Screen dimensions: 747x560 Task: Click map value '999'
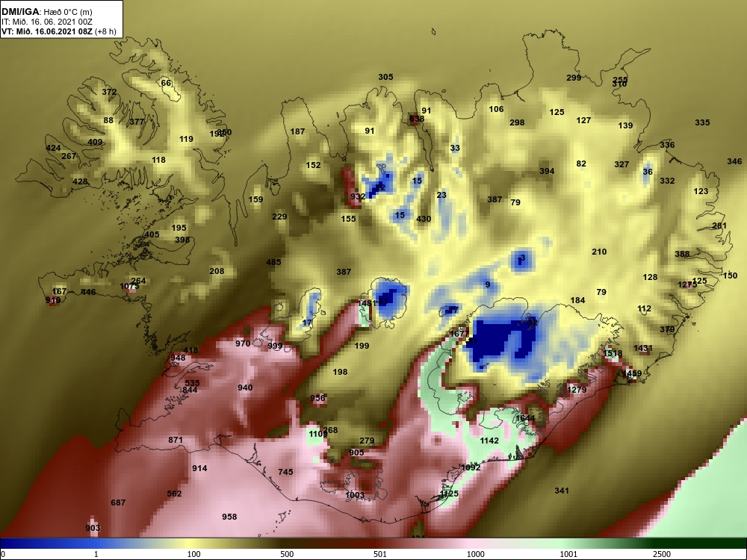coord(275,346)
